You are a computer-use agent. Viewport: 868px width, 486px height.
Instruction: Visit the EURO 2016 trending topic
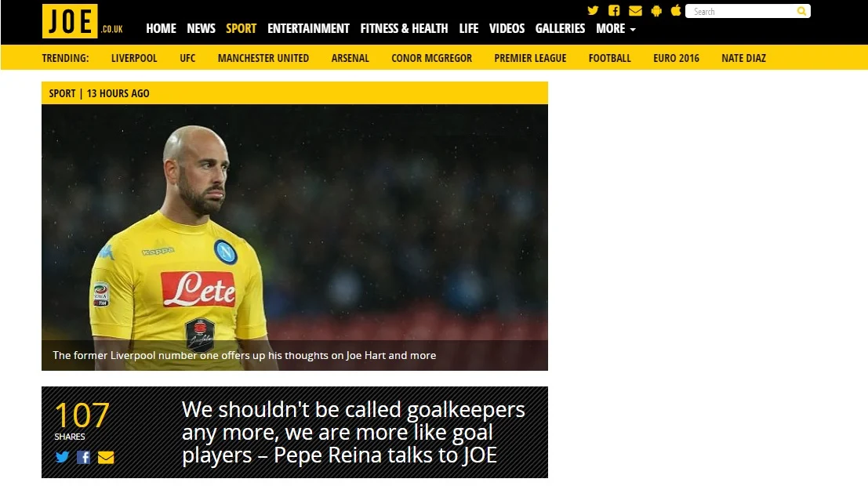(x=676, y=58)
